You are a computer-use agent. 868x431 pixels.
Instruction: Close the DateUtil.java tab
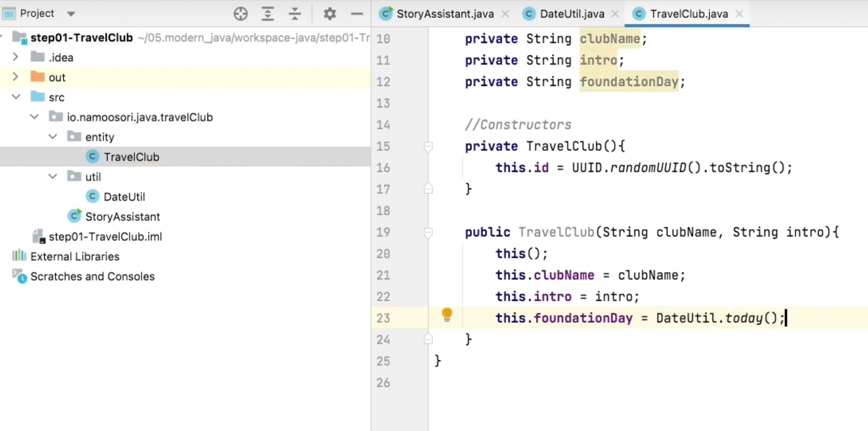615,14
